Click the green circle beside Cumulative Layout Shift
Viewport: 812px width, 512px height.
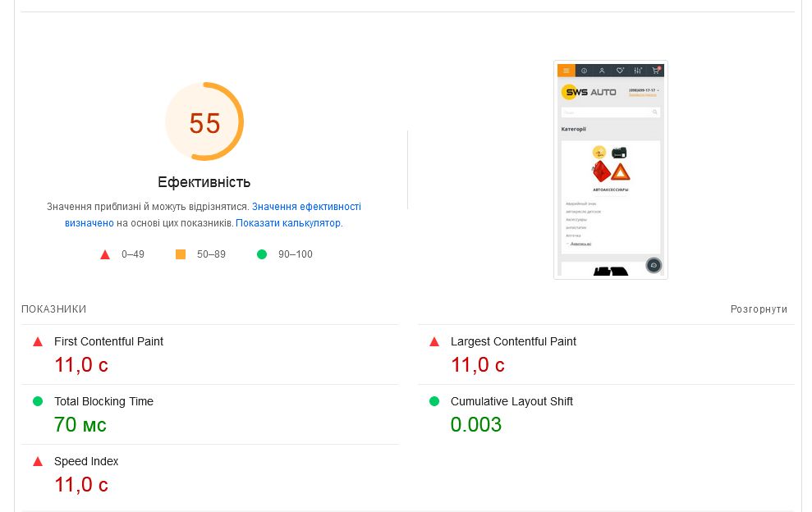434,401
